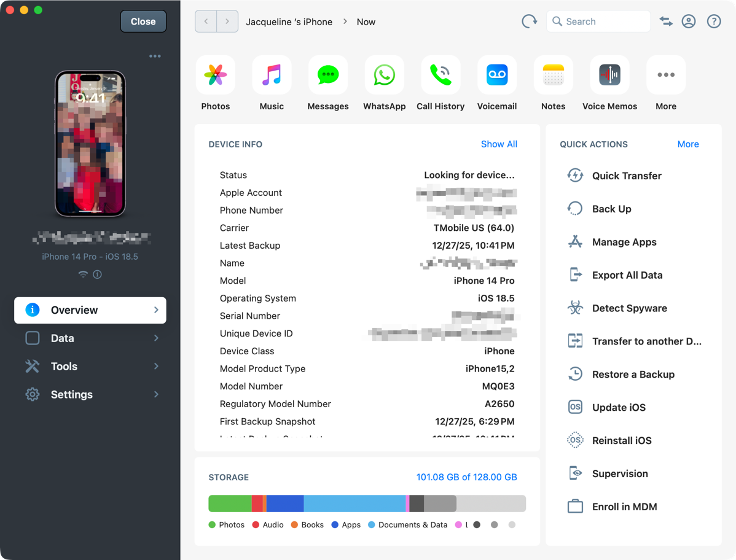The width and height of the screenshot is (736, 560).
Task: Open the transfers activity arrows icon
Action: coord(666,21)
